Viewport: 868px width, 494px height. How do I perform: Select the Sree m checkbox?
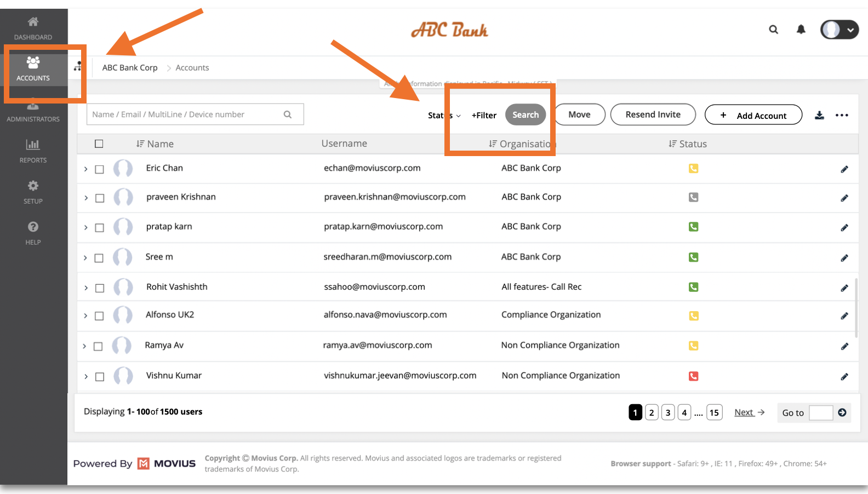(99, 258)
